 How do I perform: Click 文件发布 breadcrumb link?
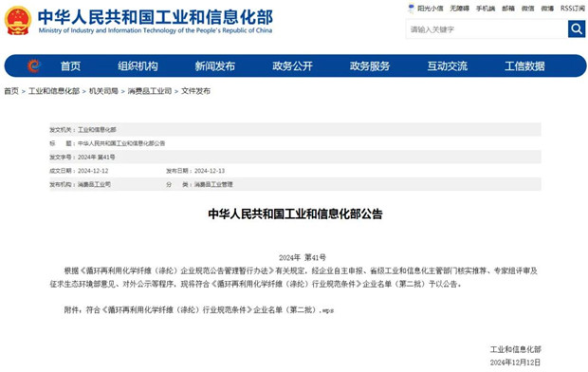[x=195, y=91]
